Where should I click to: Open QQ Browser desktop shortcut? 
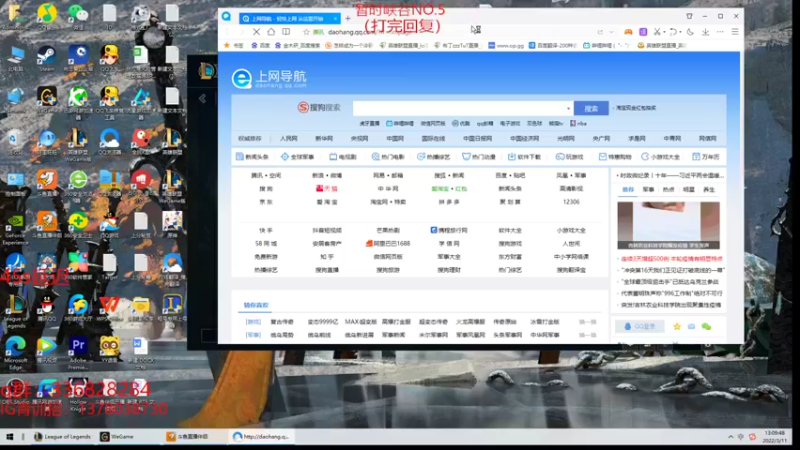tap(110, 140)
